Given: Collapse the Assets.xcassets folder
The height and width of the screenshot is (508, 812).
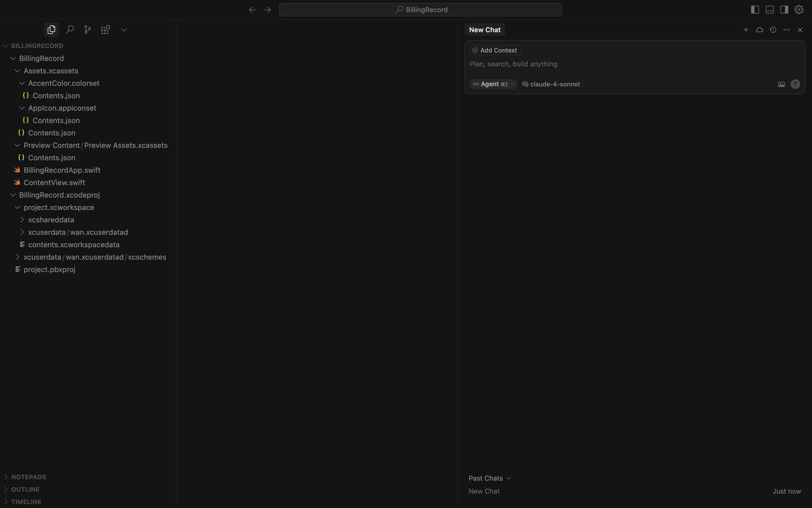Looking at the screenshot, I should [89, 70].
